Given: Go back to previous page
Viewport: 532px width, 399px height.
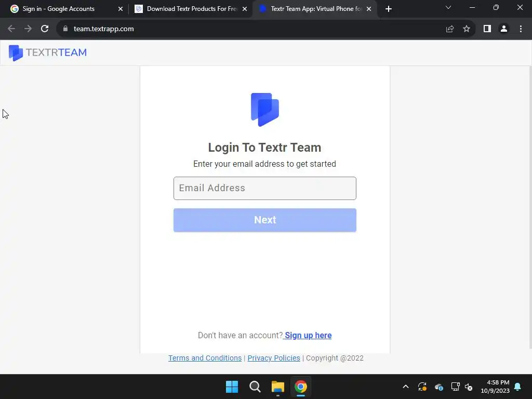Looking at the screenshot, I should coord(11,29).
